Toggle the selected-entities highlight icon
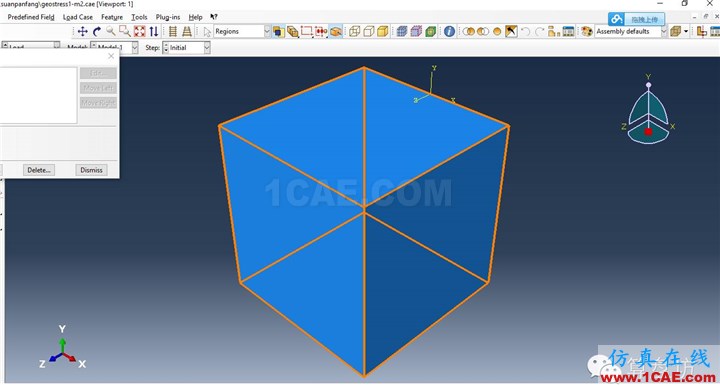720x385 pixels. tap(337, 31)
